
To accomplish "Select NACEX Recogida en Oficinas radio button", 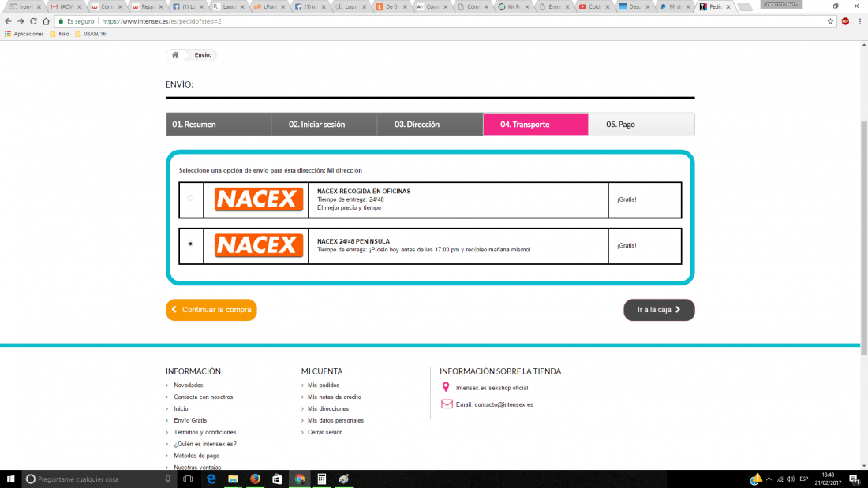I will pos(190,198).
